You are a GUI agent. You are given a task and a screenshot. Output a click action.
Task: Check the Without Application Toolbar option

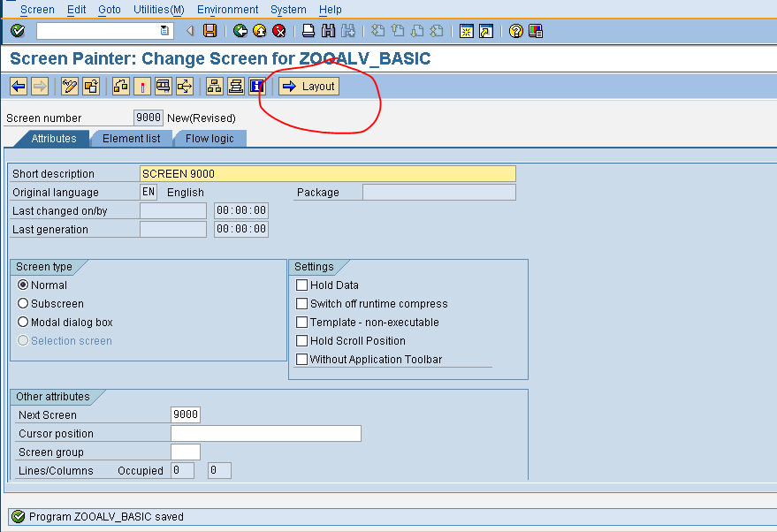click(x=301, y=359)
